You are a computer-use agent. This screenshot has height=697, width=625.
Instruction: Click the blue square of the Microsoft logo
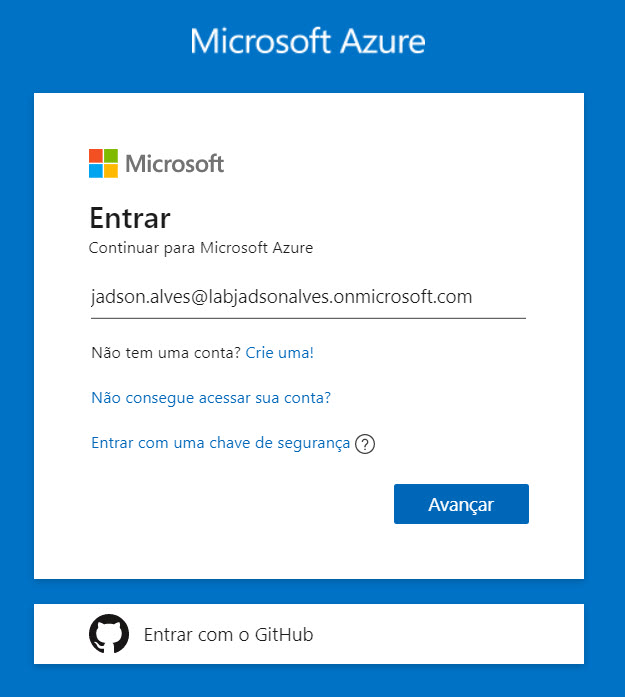click(96, 171)
